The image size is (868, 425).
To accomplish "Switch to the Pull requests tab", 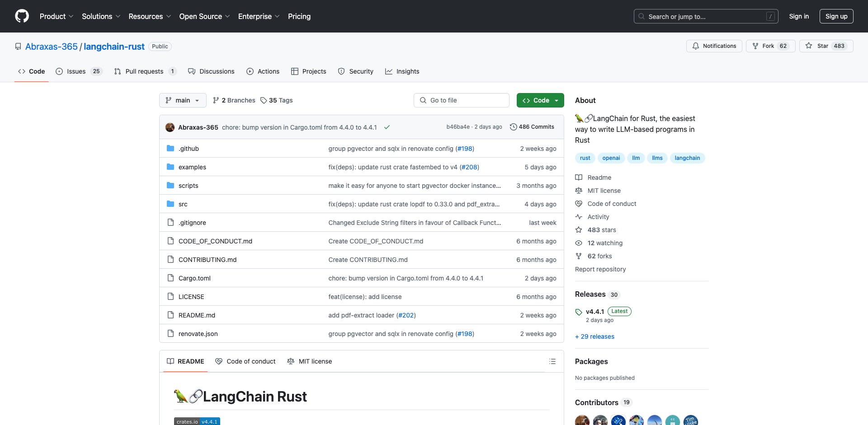I will coord(145,71).
